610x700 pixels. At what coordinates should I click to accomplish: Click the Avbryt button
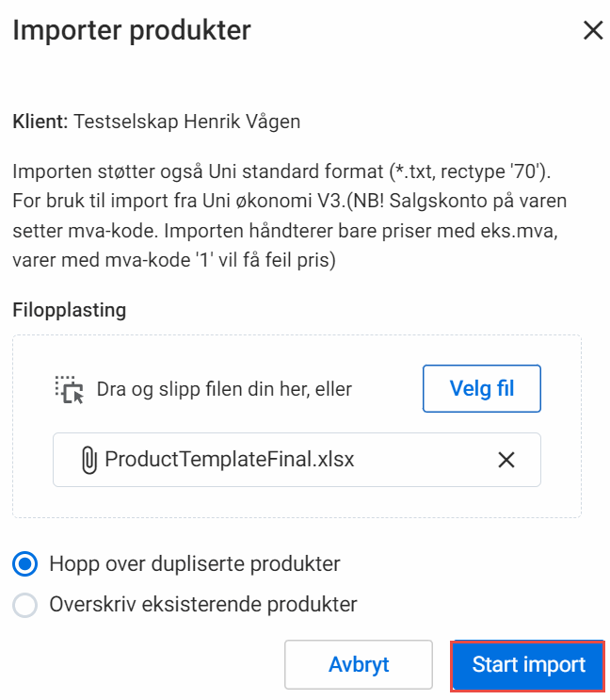[359, 665]
